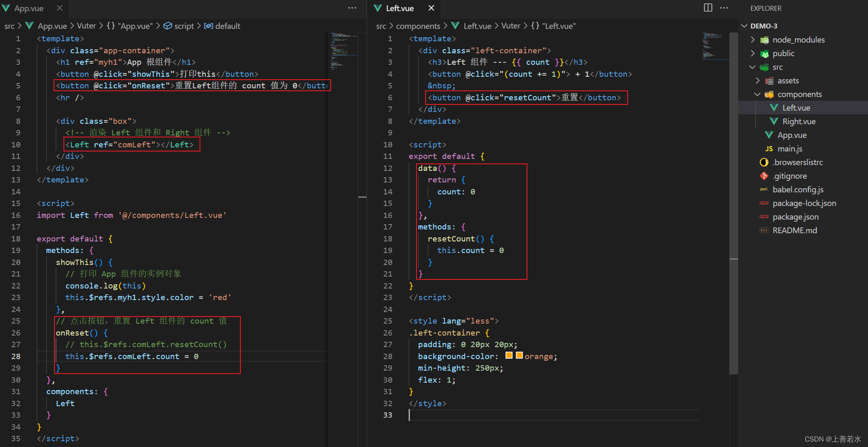Click App.vue in the left breadcrumb
868x447 pixels.
click(x=52, y=26)
